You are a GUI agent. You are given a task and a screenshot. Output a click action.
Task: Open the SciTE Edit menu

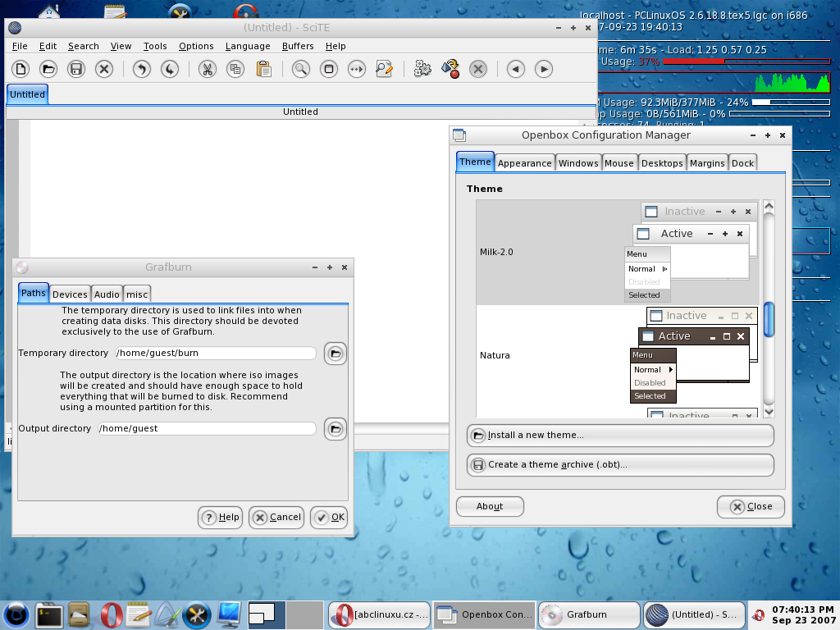pos(48,46)
